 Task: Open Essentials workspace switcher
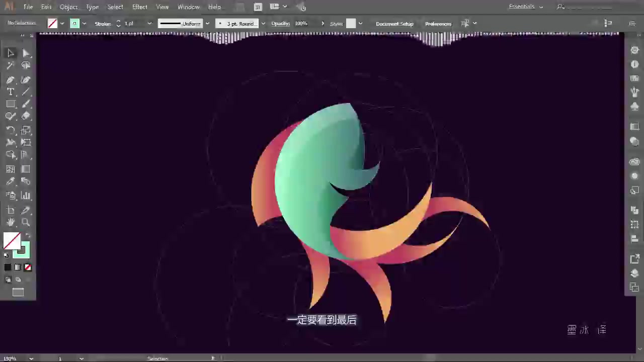[x=526, y=7]
